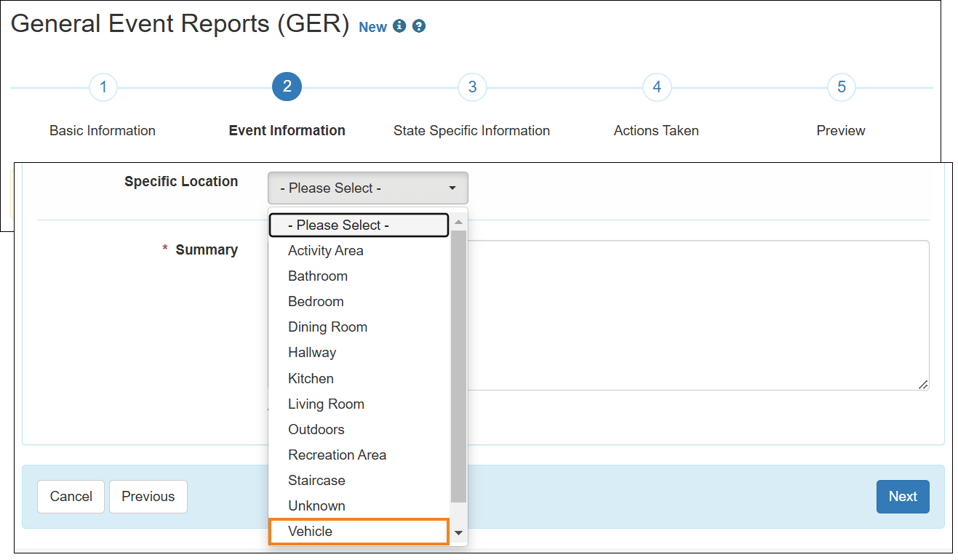The height and width of the screenshot is (560, 958).
Task: Select Unknown option
Action: click(x=359, y=506)
